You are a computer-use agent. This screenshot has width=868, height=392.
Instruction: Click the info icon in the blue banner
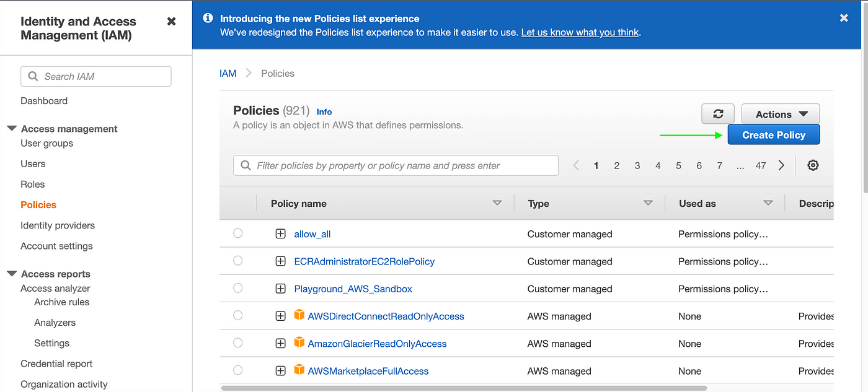208,19
